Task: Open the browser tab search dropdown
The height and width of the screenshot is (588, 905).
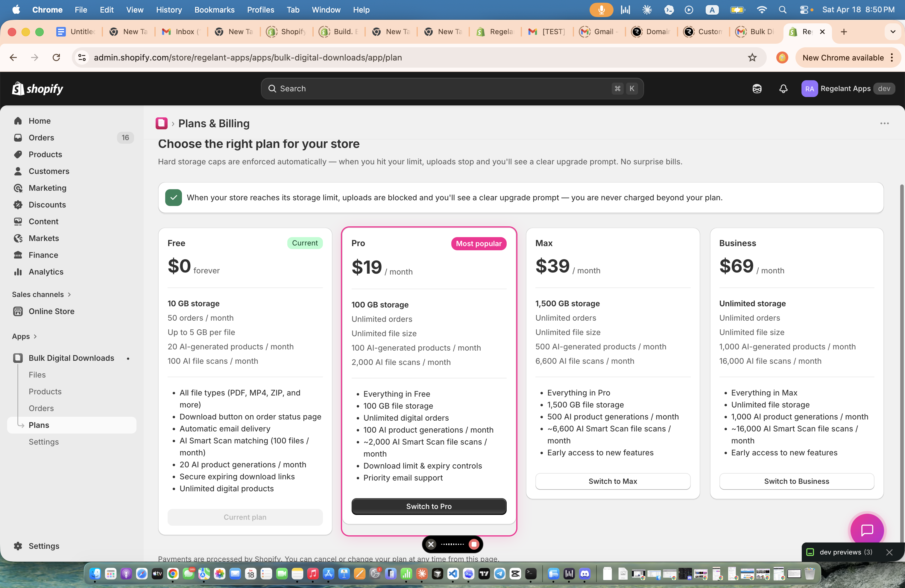Action: point(893,31)
